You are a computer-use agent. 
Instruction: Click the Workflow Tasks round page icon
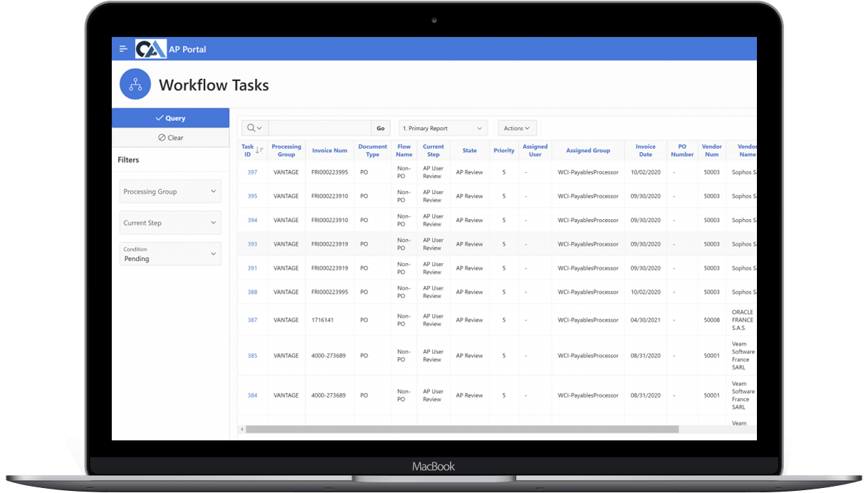tap(135, 85)
